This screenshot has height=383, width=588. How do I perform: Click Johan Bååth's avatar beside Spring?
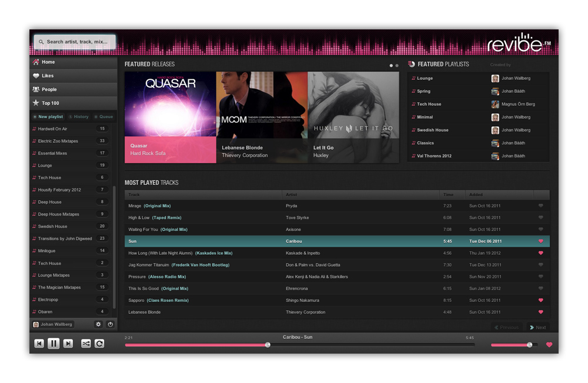(x=495, y=91)
